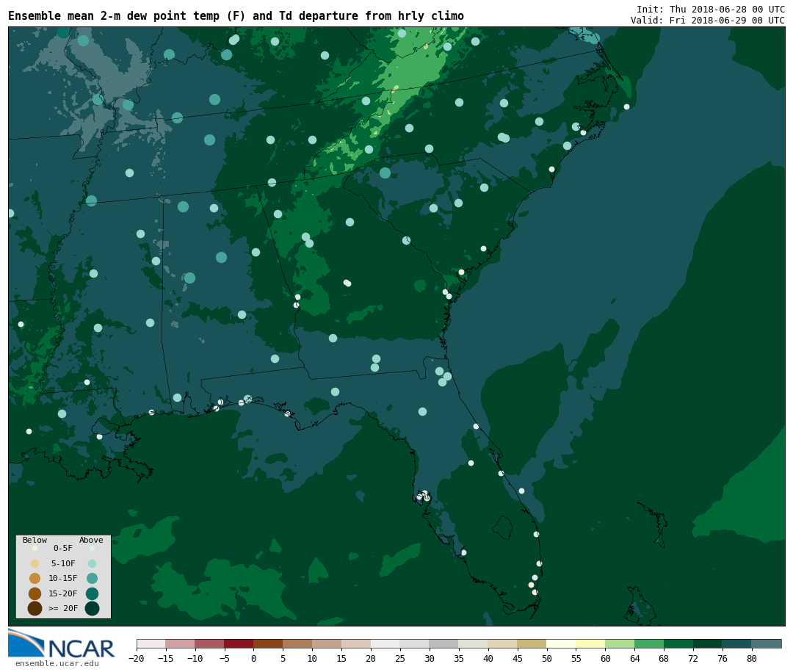
Task: Click the 25 colorbar tick label
Action: click(400, 658)
